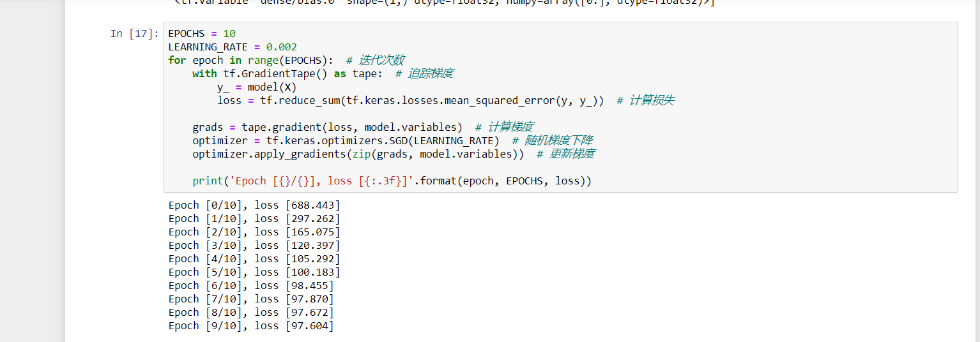Click the EPOCHS = 10 code line
This screenshot has width=980, height=342.
pyautogui.click(x=202, y=34)
